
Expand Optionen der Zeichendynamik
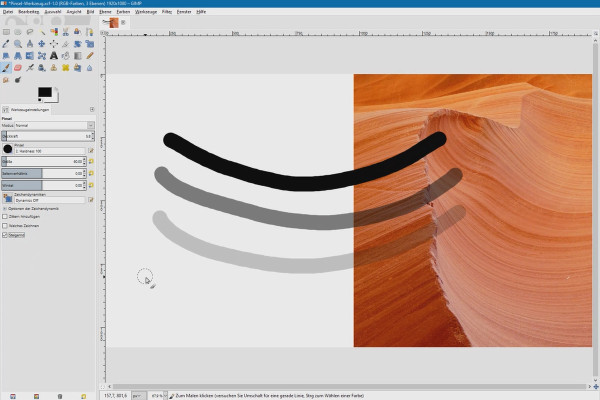point(5,209)
